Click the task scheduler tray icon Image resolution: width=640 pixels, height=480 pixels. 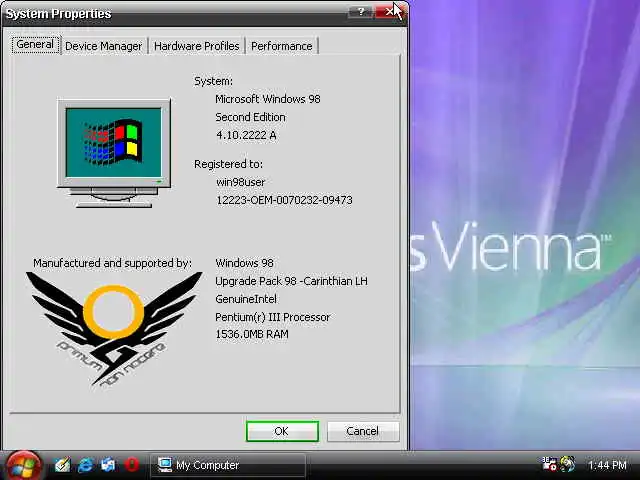[549, 464]
